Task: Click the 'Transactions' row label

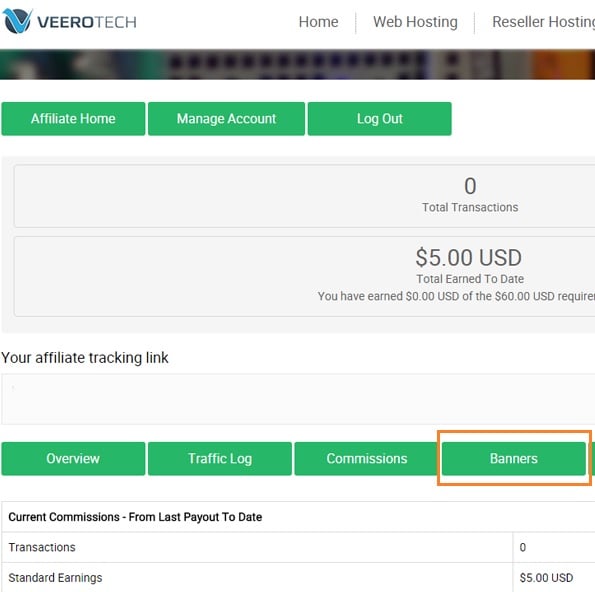Action: (x=42, y=547)
